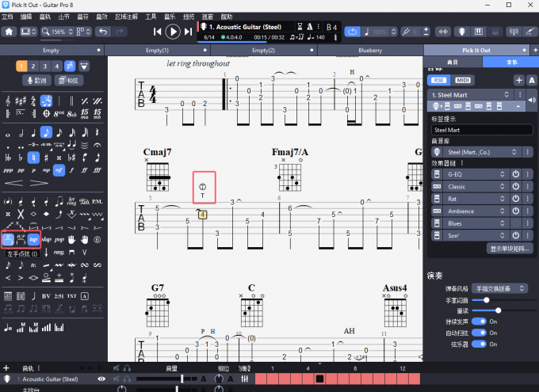The height and width of the screenshot is (392, 539).
Task: Click the home icon in toolbar
Action: click(x=9, y=32)
